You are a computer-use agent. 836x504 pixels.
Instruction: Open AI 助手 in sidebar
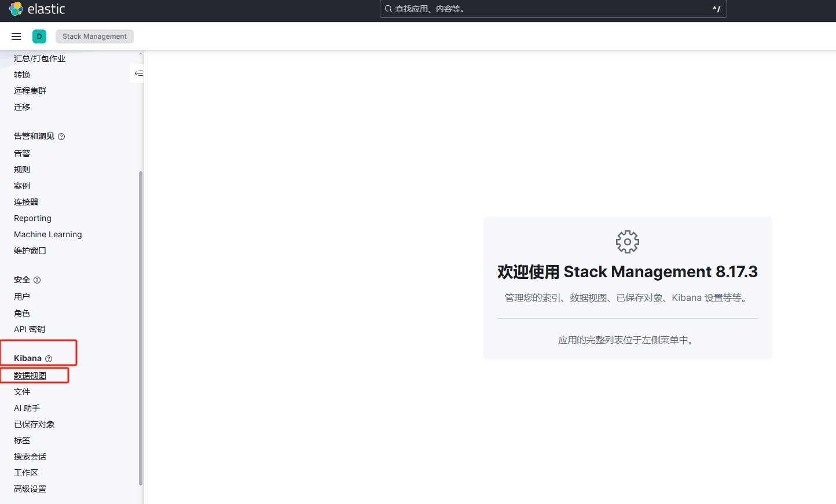[27, 408]
